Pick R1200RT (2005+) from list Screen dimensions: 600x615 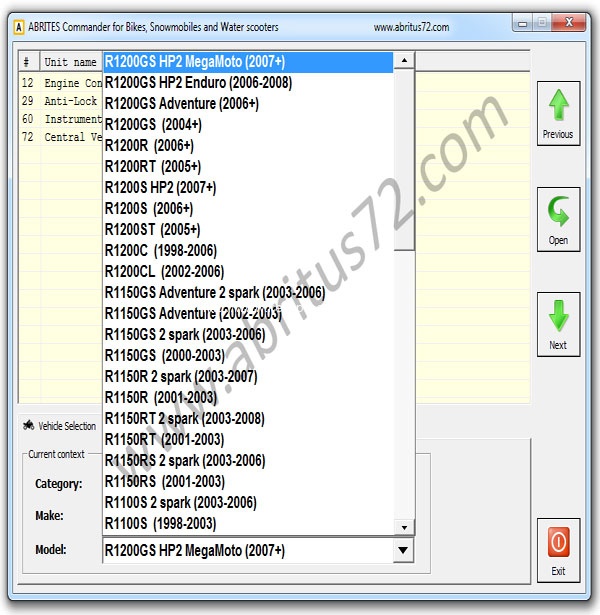pyautogui.click(x=248, y=167)
